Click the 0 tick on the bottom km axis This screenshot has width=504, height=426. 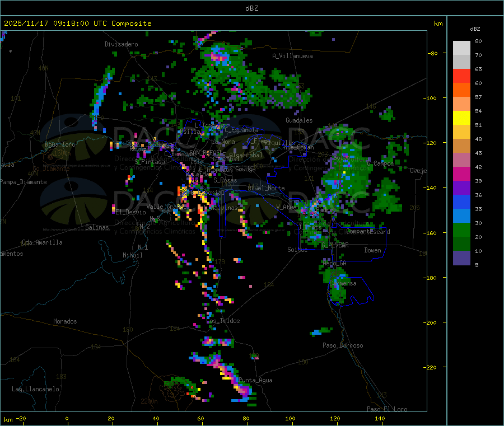[x=67, y=418]
